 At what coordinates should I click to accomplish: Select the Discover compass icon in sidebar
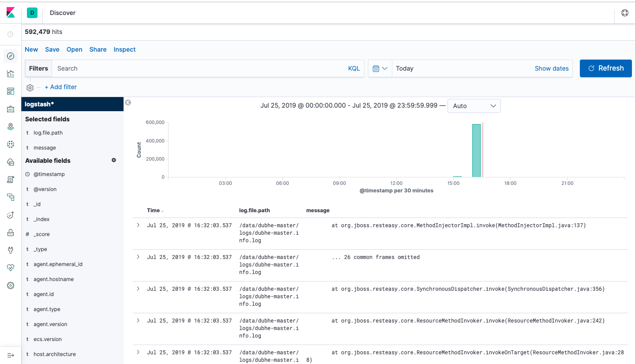point(11,56)
